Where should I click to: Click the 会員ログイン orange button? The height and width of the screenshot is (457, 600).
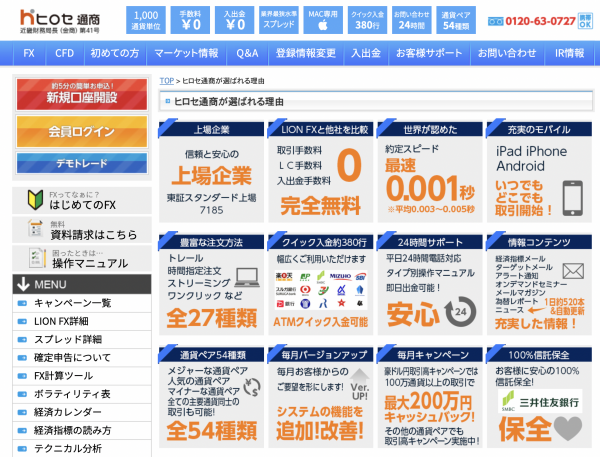click(82, 131)
